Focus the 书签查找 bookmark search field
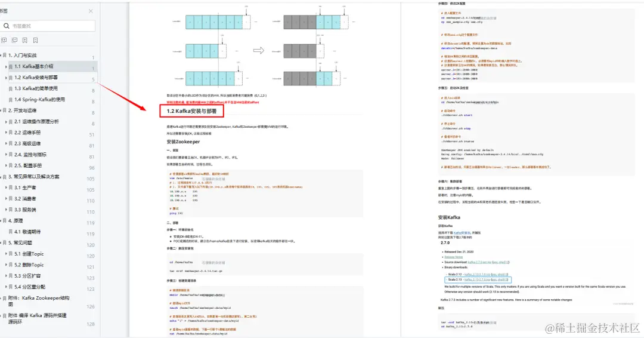 (x=48, y=26)
